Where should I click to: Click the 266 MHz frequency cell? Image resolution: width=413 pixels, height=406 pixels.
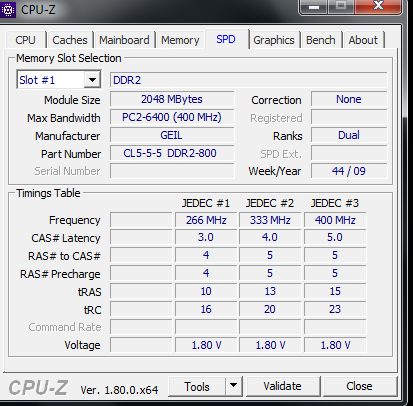(206, 220)
